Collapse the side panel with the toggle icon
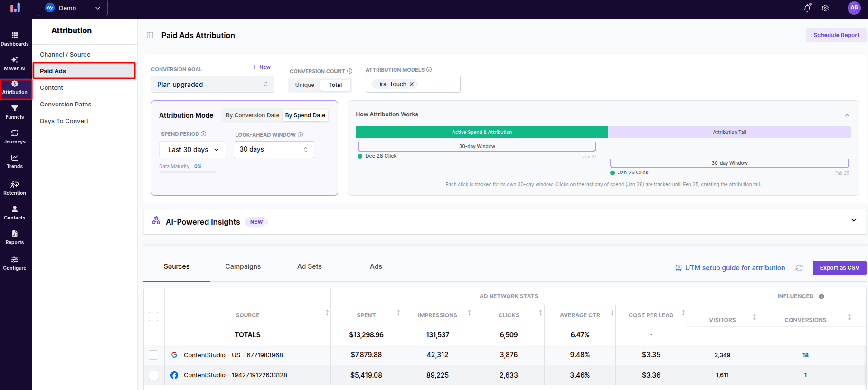This screenshot has width=868, height=390. click(150, 35)
